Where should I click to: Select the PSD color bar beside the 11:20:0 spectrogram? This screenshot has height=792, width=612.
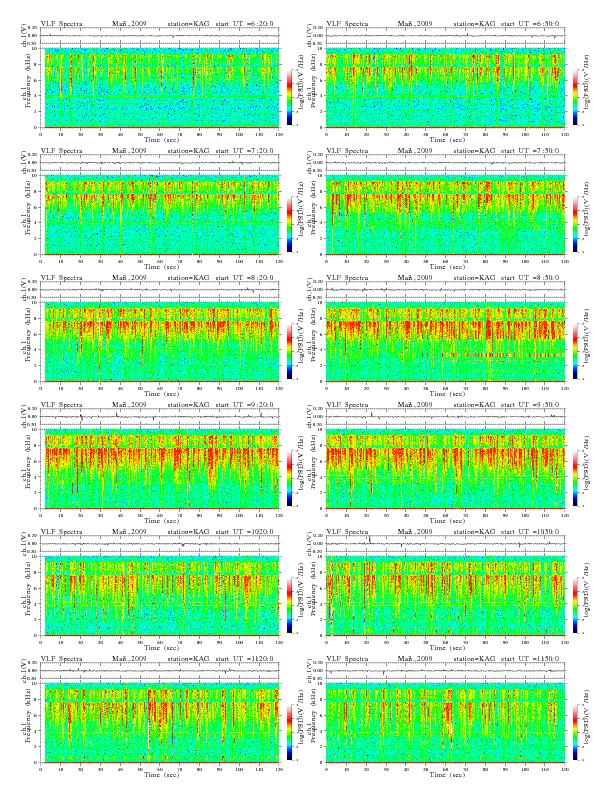pyautogui.click(x=289, y=732)
